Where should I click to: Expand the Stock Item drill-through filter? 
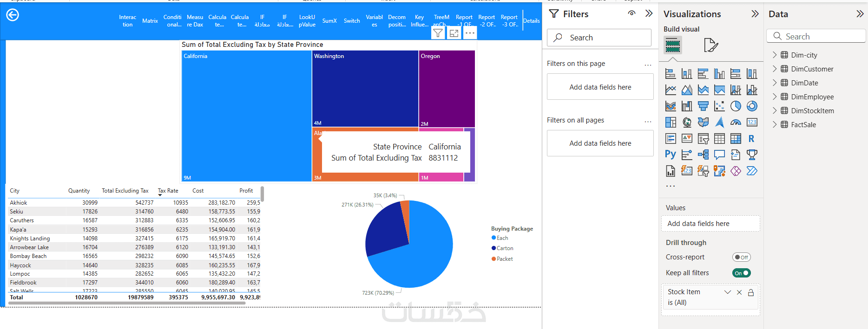click(727, 292)
